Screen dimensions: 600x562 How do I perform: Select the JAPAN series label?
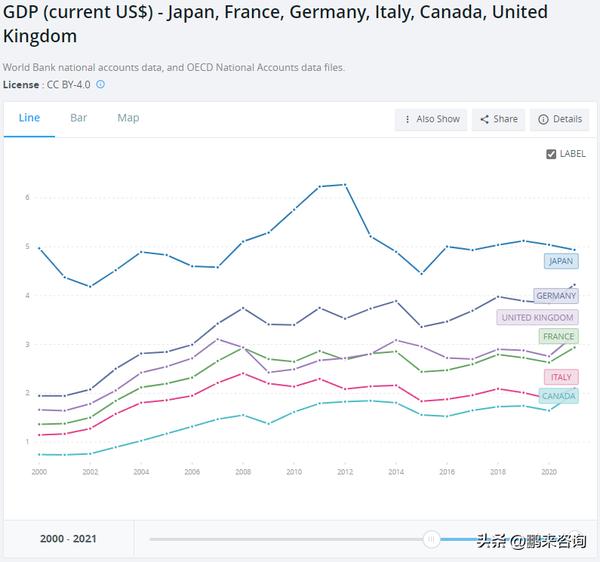560,261
